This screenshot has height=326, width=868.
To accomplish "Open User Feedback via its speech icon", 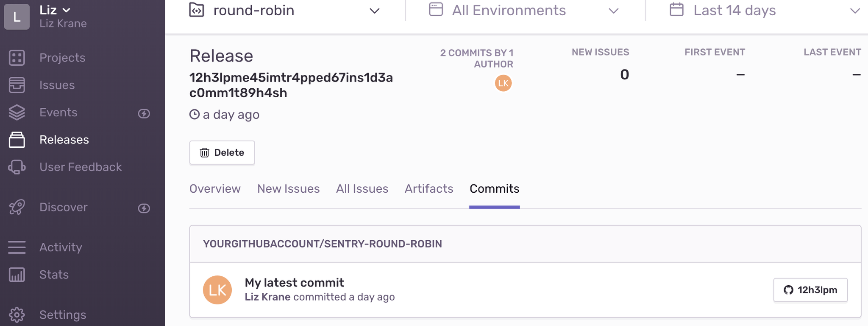I will coord(17,167).
